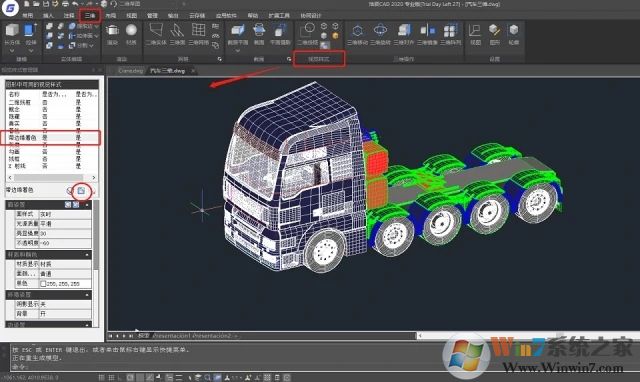Image resolution: width=640 pixels, height=382 pixels.
Task: Select the 真实 visual style row
Action: [51, 123]
